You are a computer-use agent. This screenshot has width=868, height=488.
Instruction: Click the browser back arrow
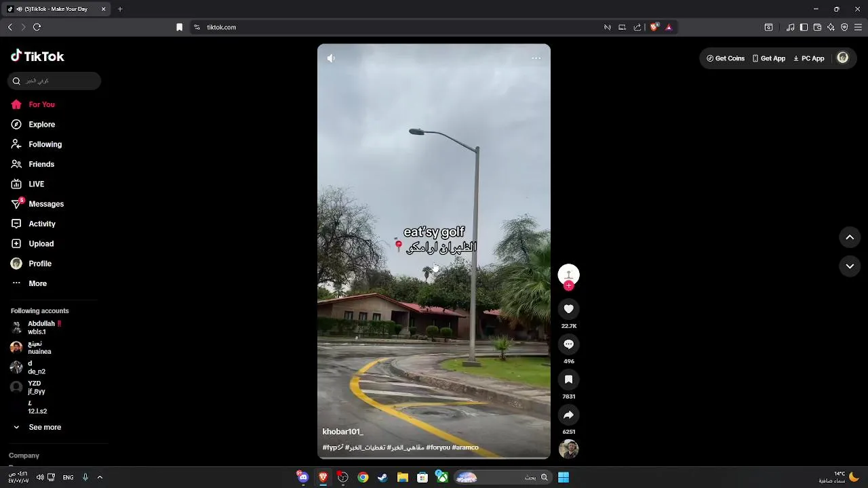click(10, 27)
